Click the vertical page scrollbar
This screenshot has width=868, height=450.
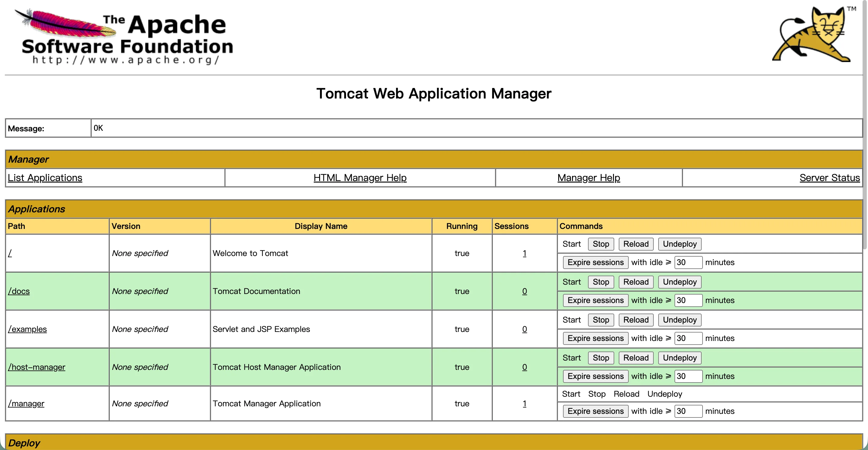click(865, 125)
